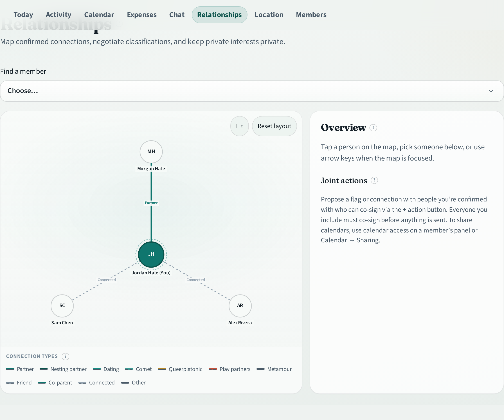The height and width of the screenshot is (420, 504).
Task: Open the Expenses tab
Action: [142, 15]
